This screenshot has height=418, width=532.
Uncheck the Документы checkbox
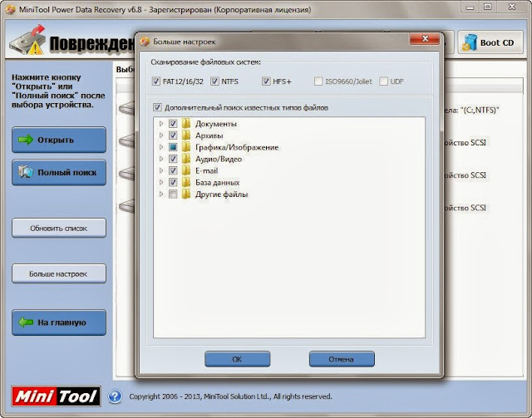173,124
